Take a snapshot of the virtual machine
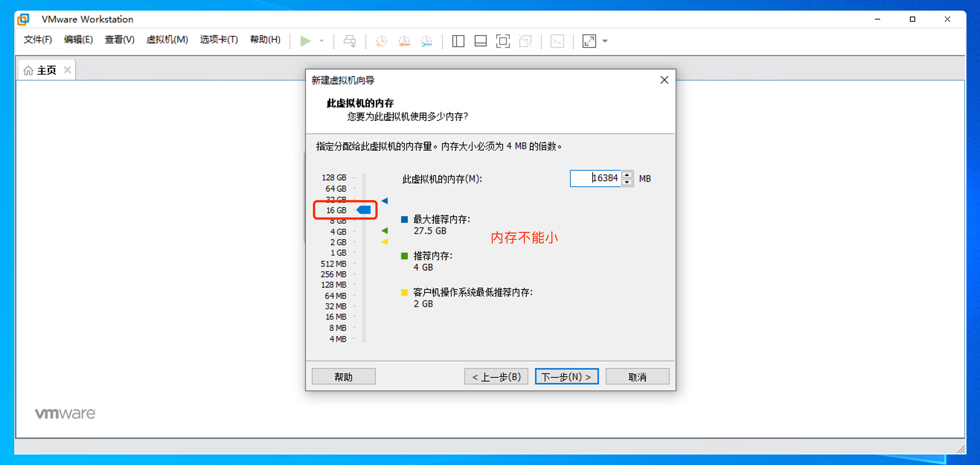 (x=381, y=41)
